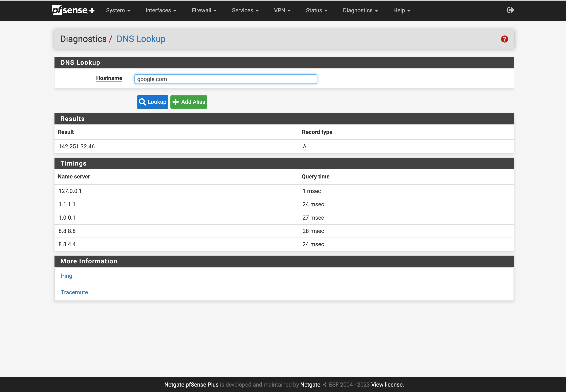Viewport: 566px width, 392px height.
Task: Click name server 1.1.1.1
Action: (67, 204)
